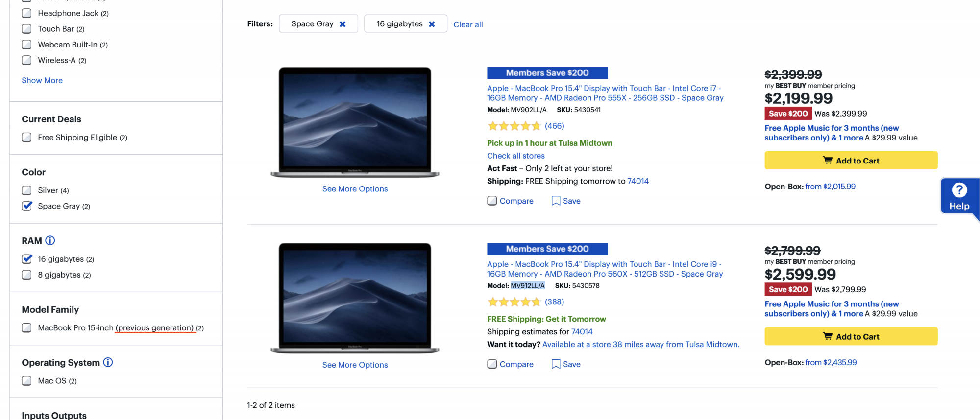Open the RAM info icon
The height and width of the screenshot is (420, 980).
point(50,240)
